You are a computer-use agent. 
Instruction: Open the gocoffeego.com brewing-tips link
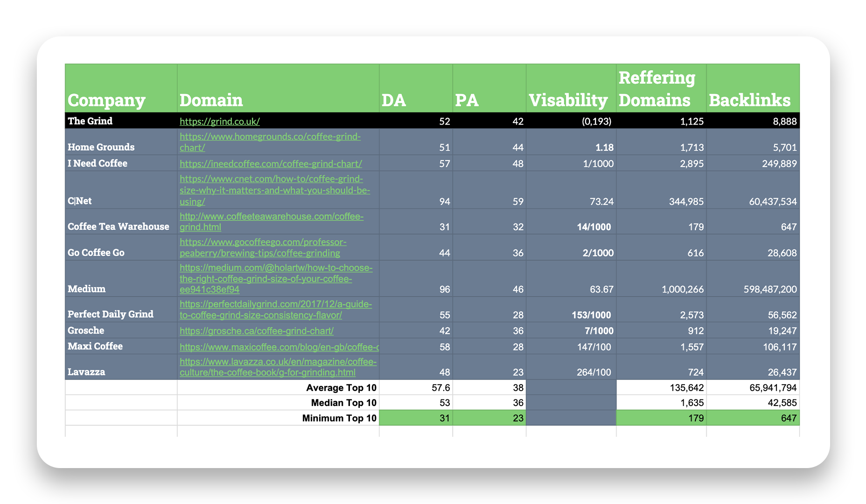(263, 247)
